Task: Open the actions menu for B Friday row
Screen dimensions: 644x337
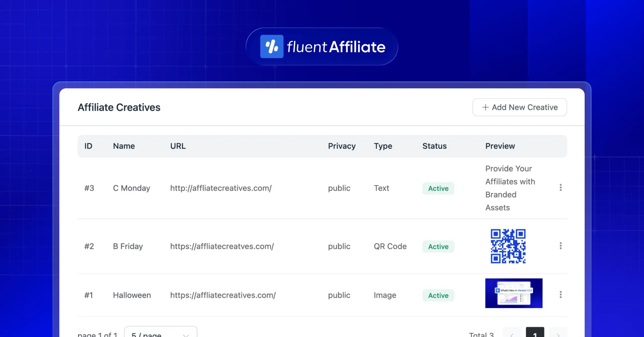Action: pyautogui.click(x=560, y=246)
